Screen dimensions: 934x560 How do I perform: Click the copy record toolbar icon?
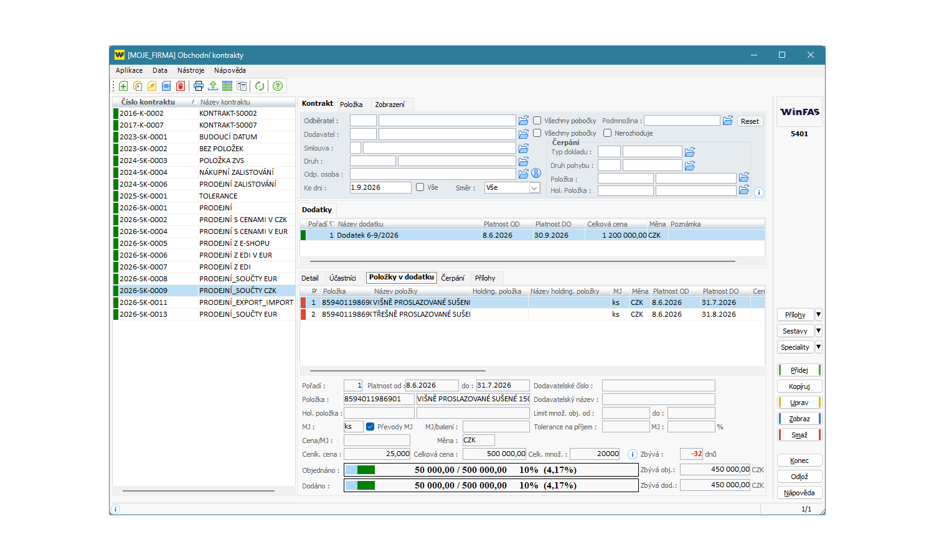[138, 86]
